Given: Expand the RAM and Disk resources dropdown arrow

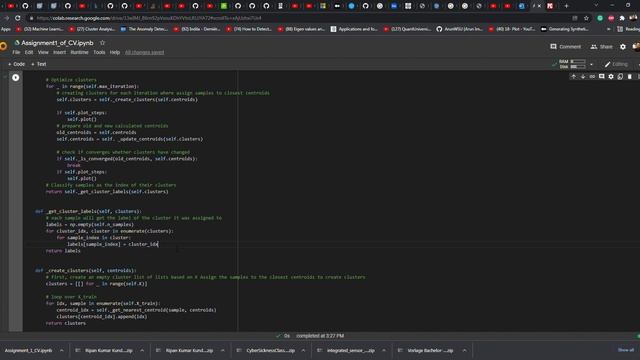Looking at the screenshot, I should (591, 64).
